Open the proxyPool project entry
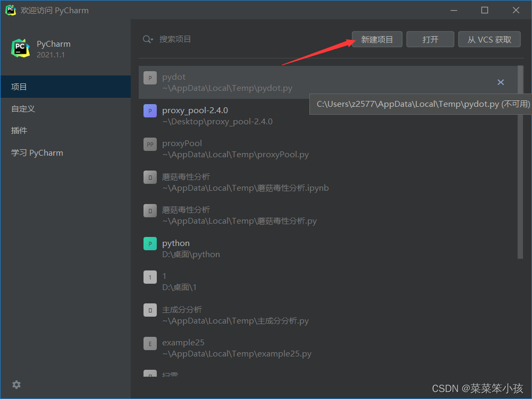 pos(328,149)
